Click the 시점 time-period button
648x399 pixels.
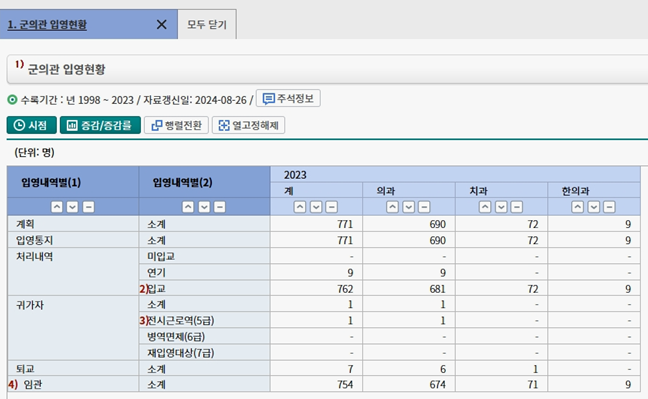(31, 125)
